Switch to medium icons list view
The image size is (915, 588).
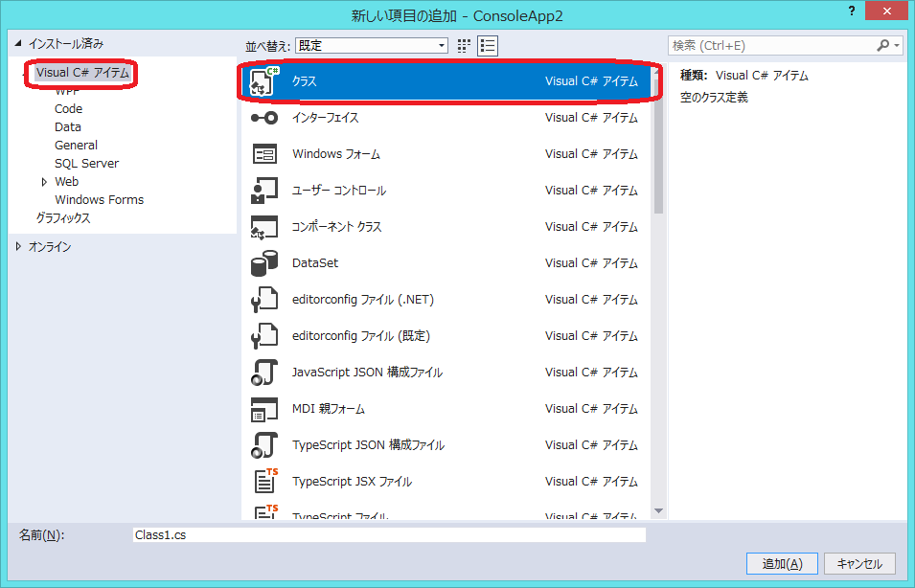tap(488, 46)
